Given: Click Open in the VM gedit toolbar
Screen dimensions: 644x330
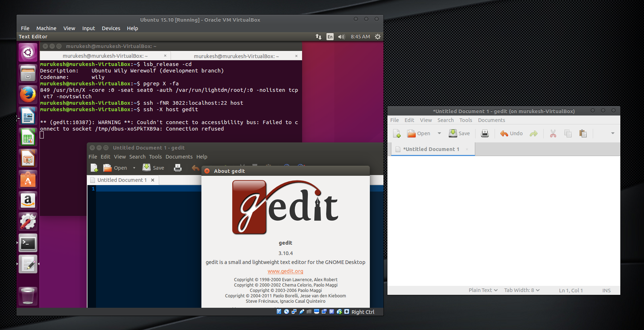Looking at the screenshot, I should click(115, 168).
